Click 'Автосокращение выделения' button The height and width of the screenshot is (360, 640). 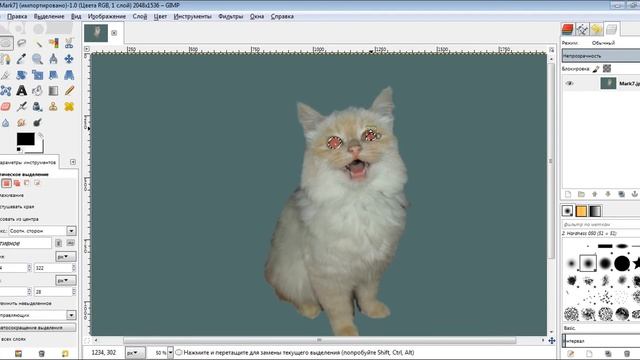[37, 328]
